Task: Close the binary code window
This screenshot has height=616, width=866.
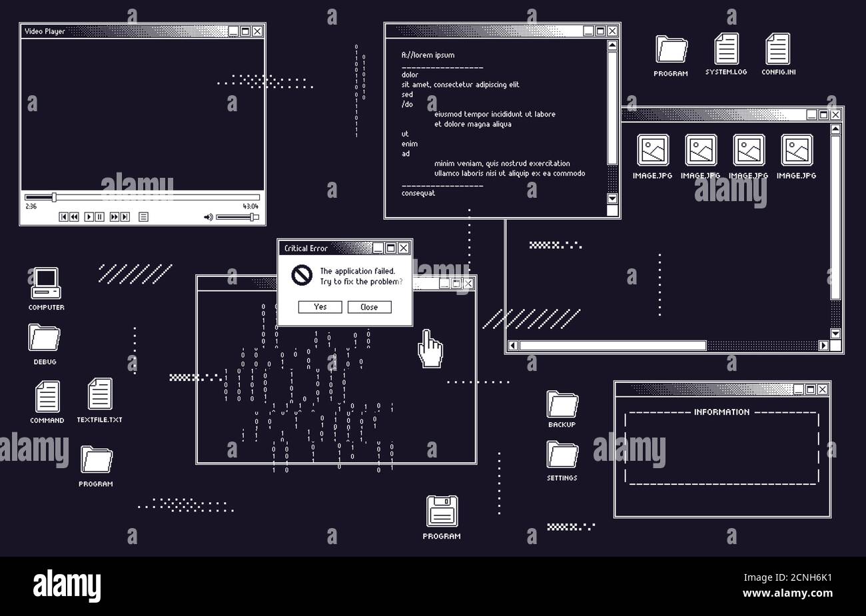Action: (x=468, y=283)
